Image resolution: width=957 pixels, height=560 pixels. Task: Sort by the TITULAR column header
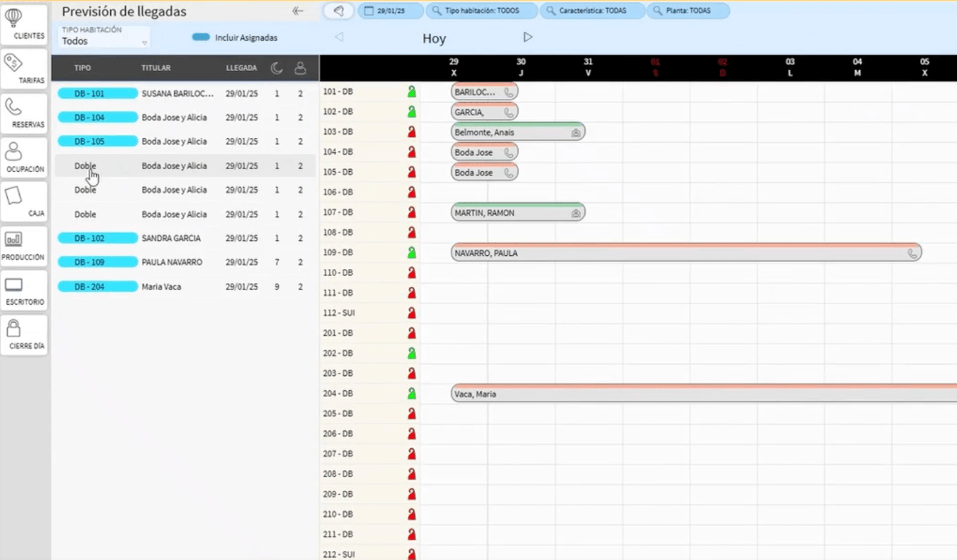coord(156,68)
